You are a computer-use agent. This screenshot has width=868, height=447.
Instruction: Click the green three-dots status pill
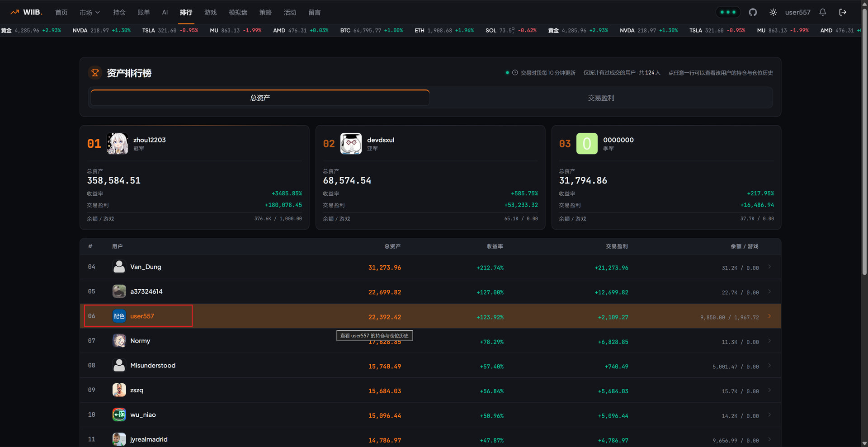pos(728,12)
